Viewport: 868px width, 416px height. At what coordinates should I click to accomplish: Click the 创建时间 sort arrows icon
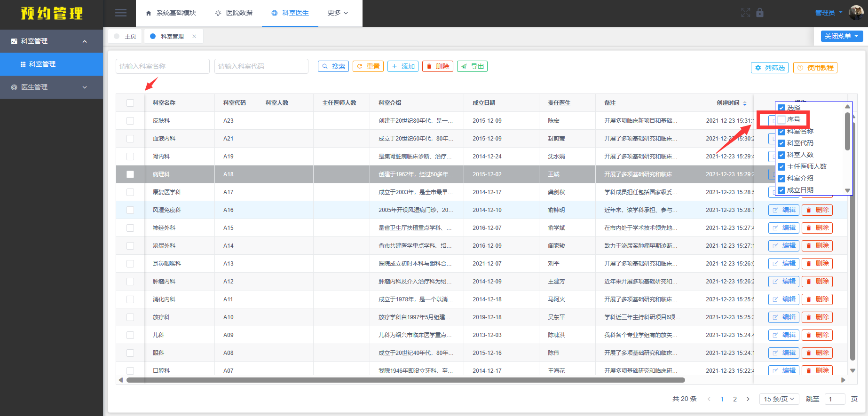coord(745,103)
